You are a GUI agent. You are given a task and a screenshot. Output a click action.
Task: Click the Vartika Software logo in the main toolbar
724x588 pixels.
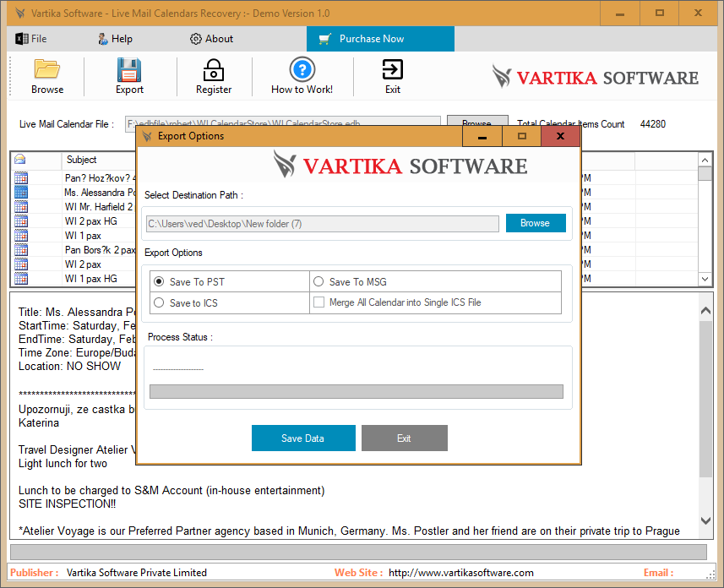tap(596, 77)
